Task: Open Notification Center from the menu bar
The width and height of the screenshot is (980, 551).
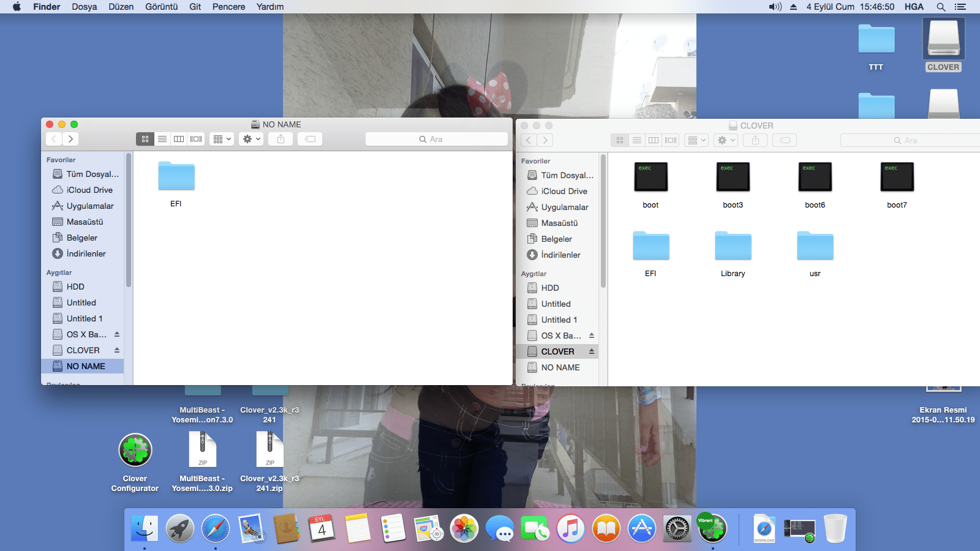Action: (960, 7)
